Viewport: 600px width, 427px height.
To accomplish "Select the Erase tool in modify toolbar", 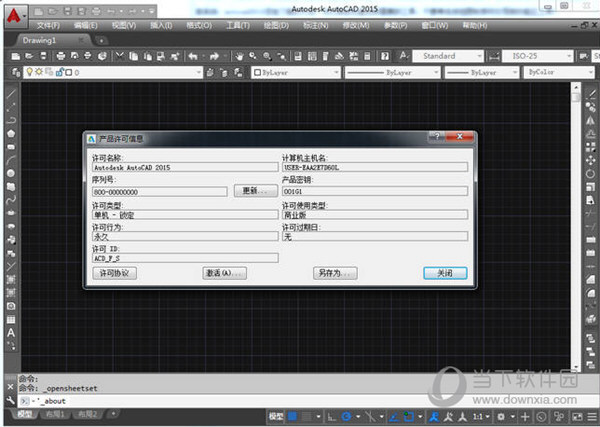I will point(591,94).
